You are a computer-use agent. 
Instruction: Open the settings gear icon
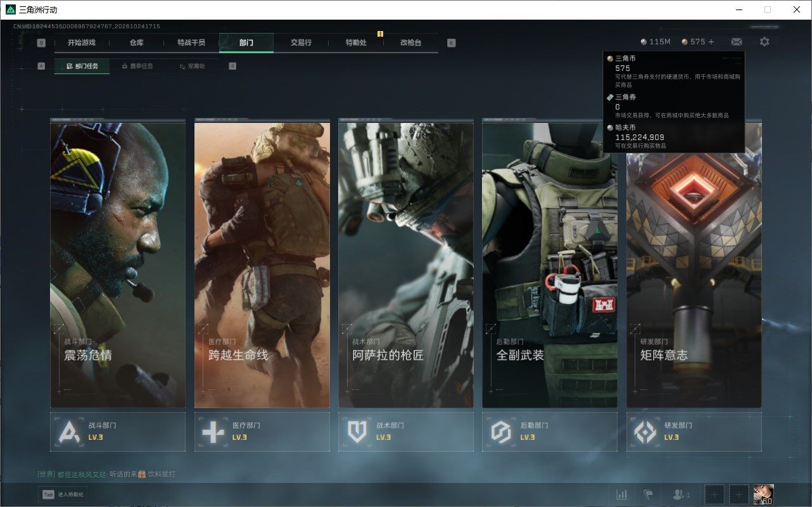tap(764, 42)
